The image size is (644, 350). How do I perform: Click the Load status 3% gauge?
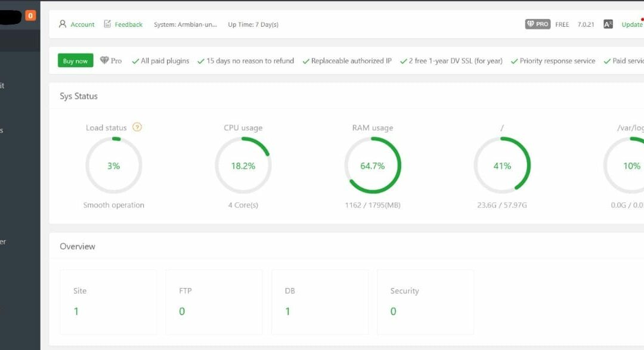click(113, 166)
